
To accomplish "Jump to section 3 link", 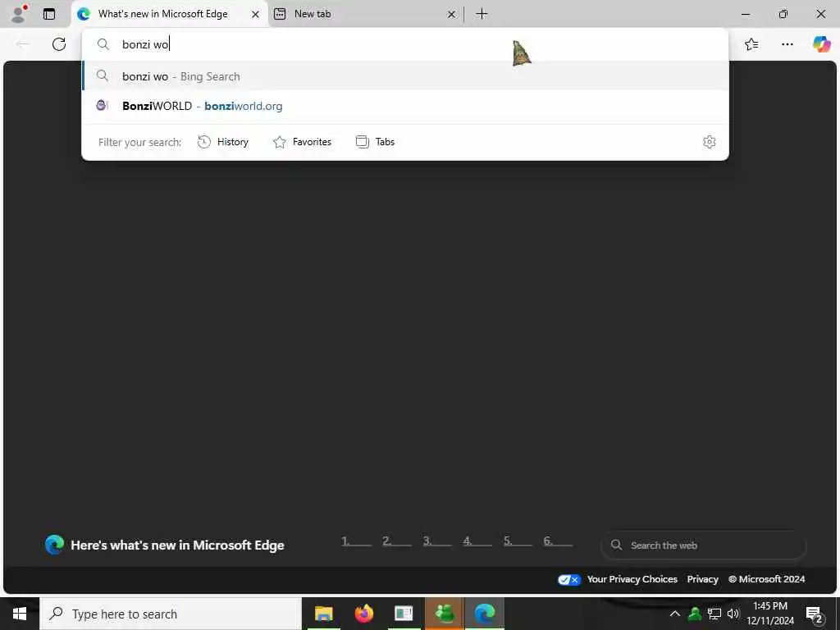I will coord(437,541).
